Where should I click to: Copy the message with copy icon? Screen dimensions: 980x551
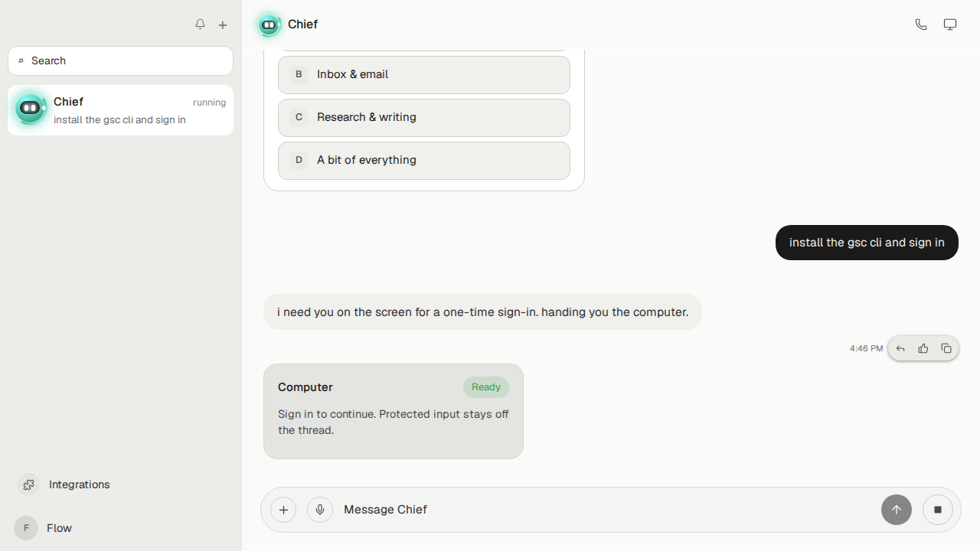coord(946,348)
